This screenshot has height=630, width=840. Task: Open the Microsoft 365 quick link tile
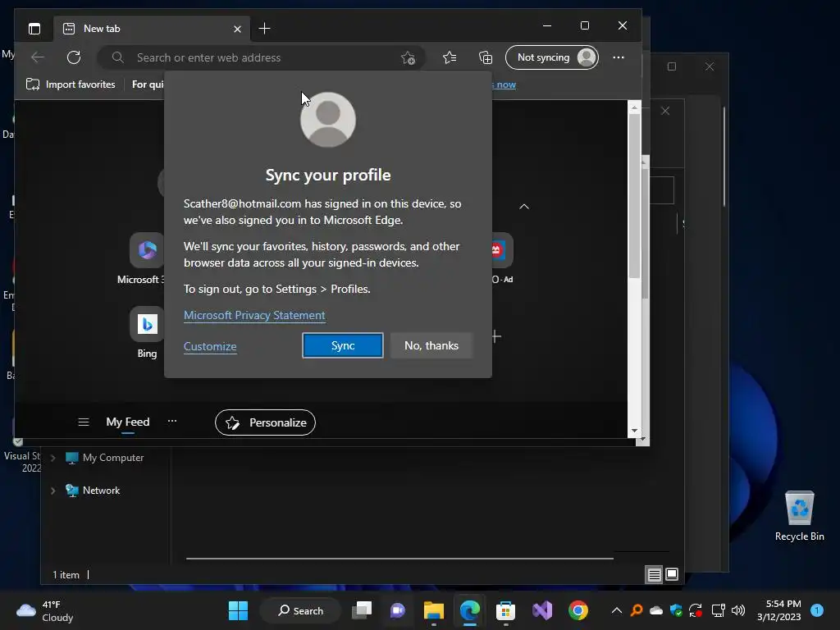pyautogui.click(x=147, y=250)
